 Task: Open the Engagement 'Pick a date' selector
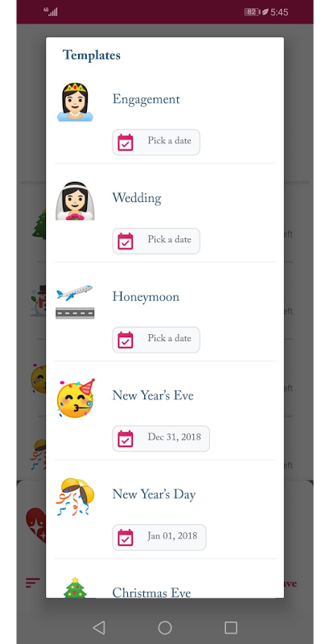pos(156,142)
